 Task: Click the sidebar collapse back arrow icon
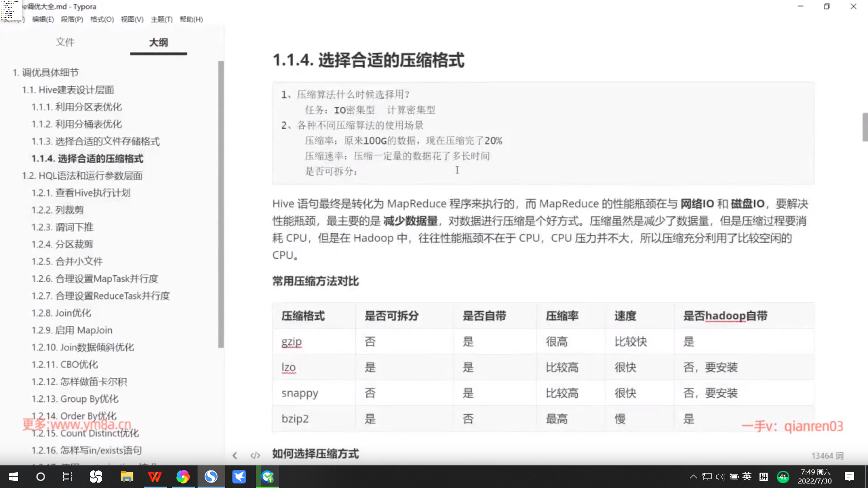coord(235,455)
